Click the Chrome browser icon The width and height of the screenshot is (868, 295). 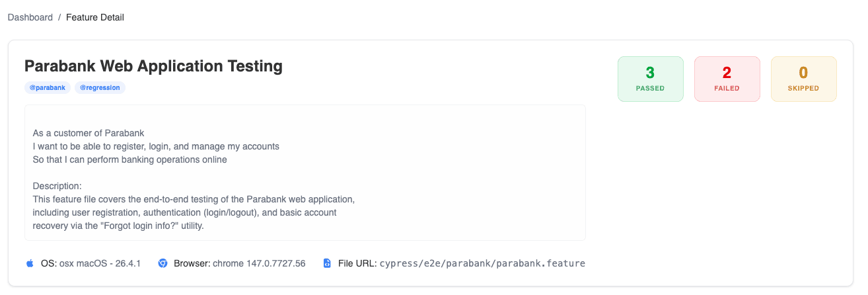click(x=163, y=263)
